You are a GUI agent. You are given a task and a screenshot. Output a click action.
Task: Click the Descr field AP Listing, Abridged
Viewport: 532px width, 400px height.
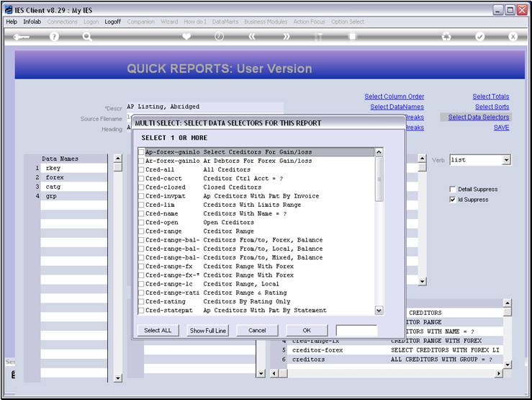pos(205,107)
